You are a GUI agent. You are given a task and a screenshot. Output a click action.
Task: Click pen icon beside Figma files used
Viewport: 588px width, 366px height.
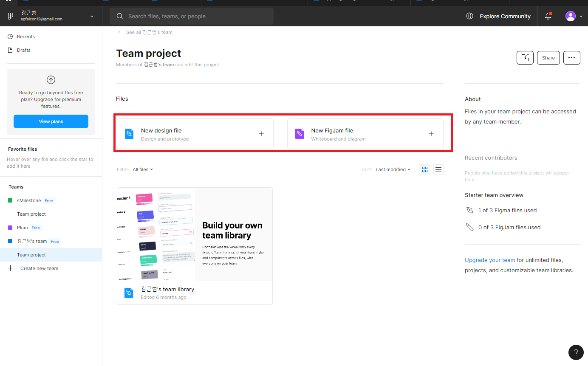click(x=469, y=210)
